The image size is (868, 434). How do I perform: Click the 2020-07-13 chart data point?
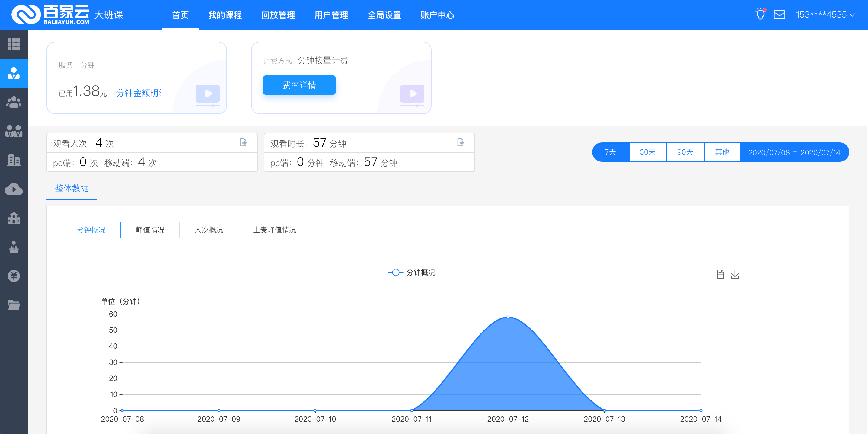click(605, 410)
